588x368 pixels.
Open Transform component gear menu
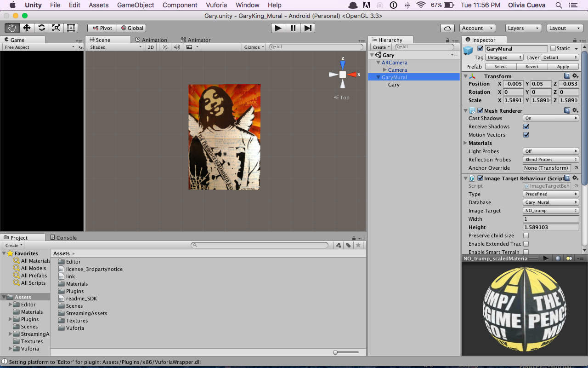[575, 76]
